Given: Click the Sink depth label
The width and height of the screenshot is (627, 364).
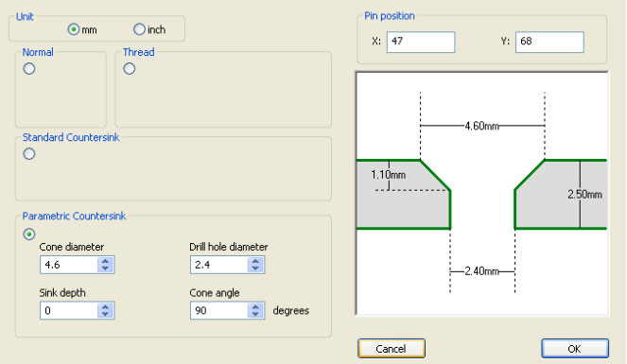Looking at the screenshot, I should (x=62, y=293).
